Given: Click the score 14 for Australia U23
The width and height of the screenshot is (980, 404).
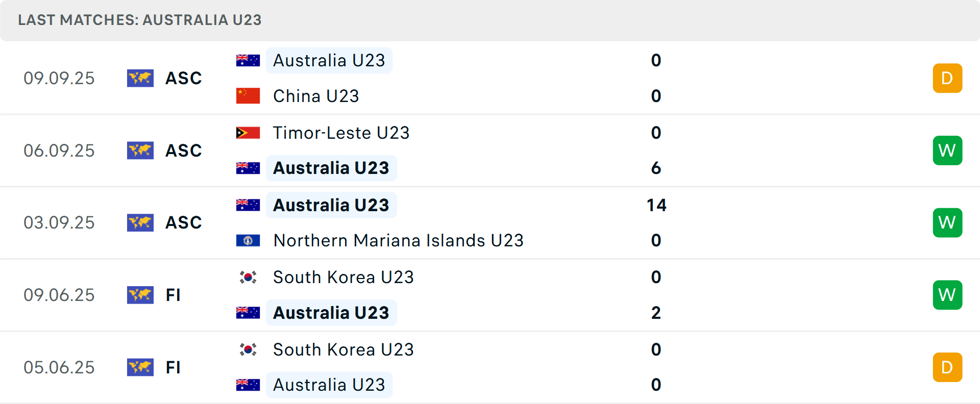Looking at the screenshot, I should pyautogui.click(x=656, y=205).
